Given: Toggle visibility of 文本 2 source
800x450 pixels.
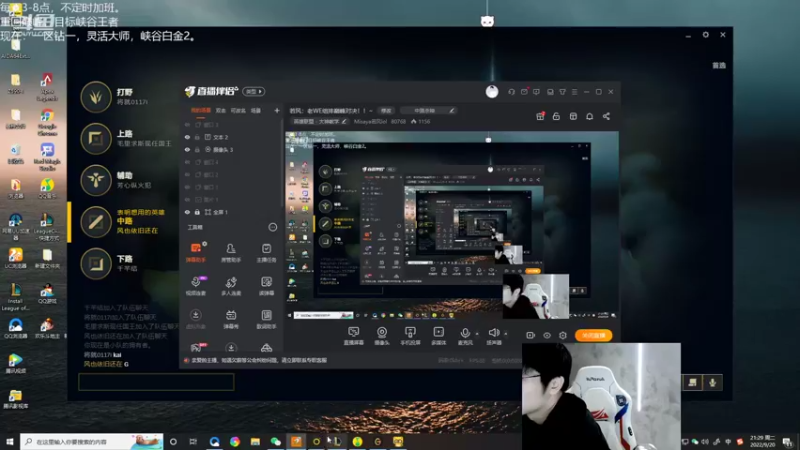Looking at the screenshot, I should click(x=187, y=137).
